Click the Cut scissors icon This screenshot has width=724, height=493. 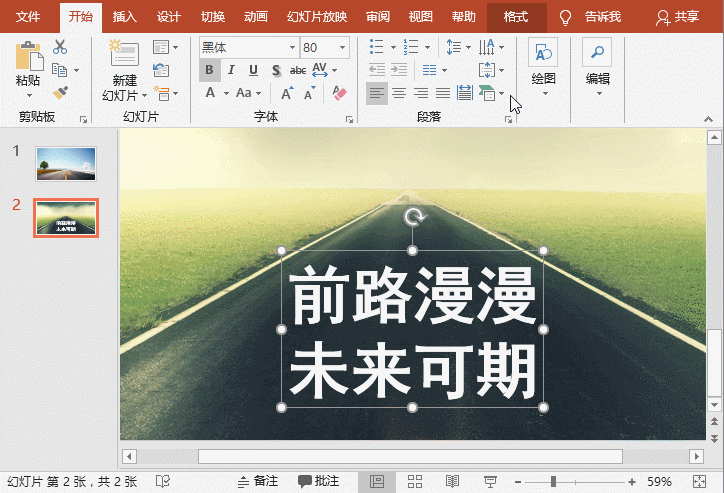pyautogui.click(x=60, y=47)
